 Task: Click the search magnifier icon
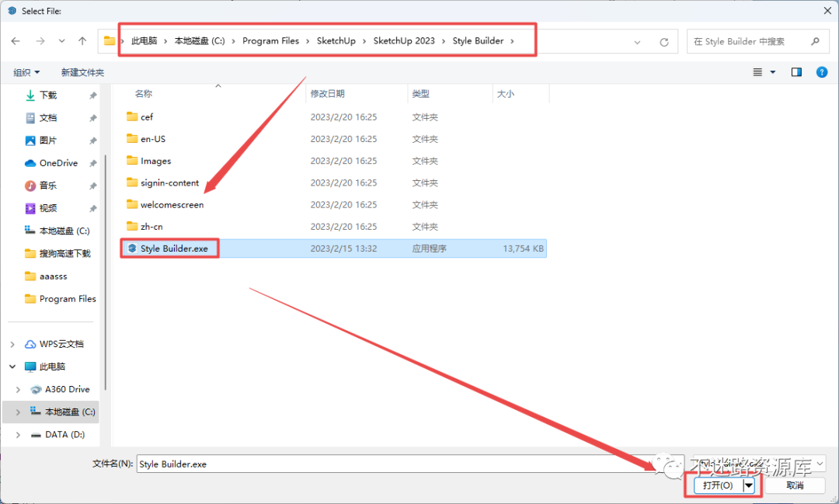pos(815,41)
